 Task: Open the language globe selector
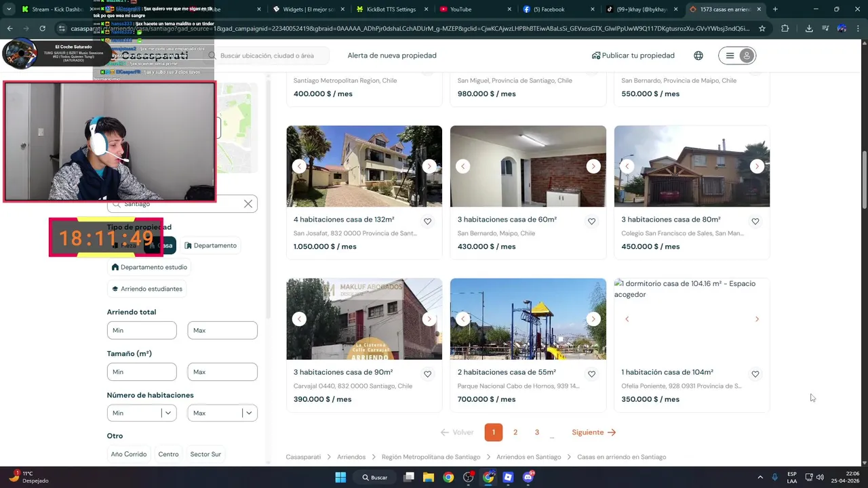(698, 56)
